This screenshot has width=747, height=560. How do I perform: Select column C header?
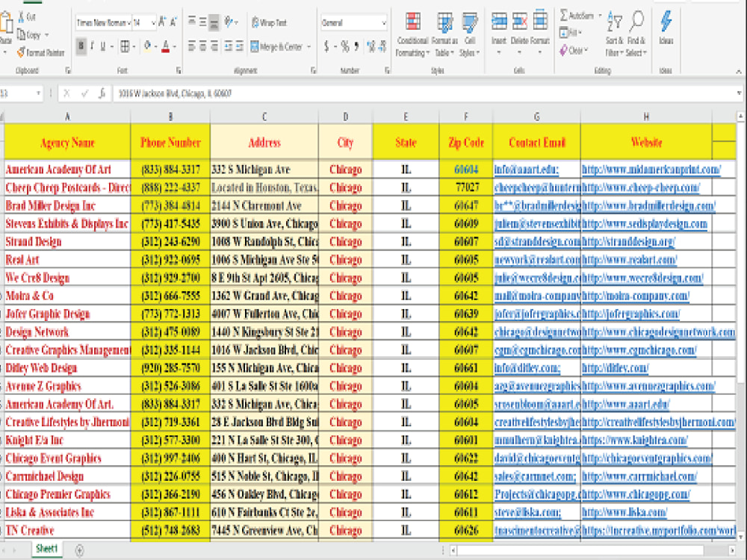coord(264,116)
